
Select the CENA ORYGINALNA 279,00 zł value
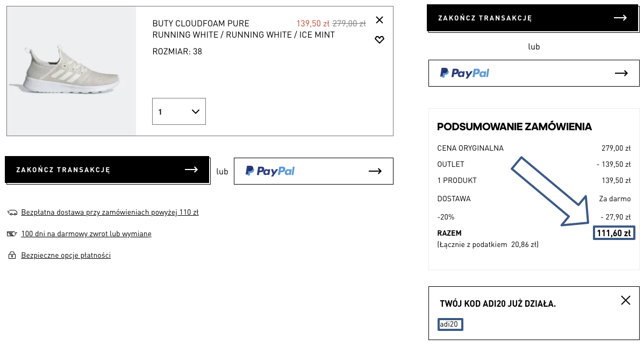coord(616,148)
